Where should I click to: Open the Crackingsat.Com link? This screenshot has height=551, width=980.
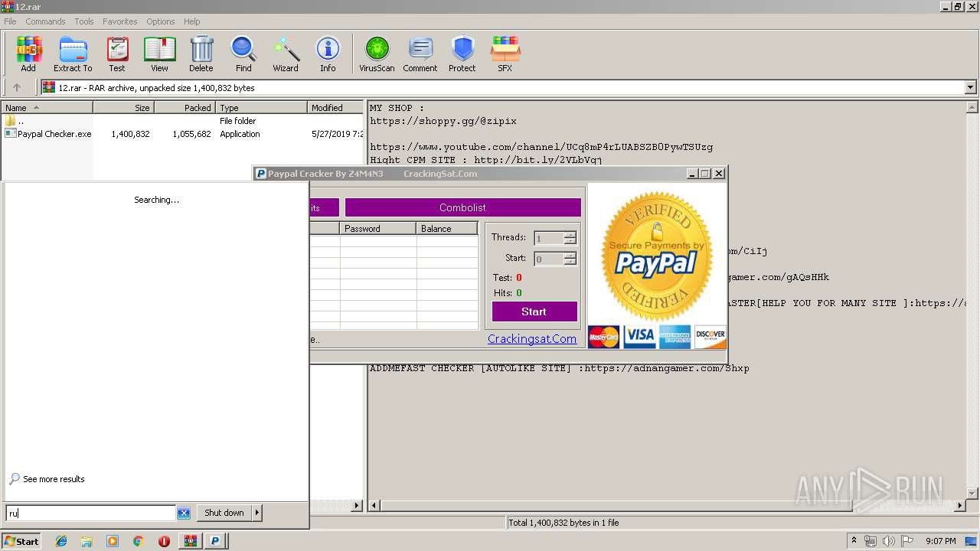pyautogui.click(x=532, y=339)
